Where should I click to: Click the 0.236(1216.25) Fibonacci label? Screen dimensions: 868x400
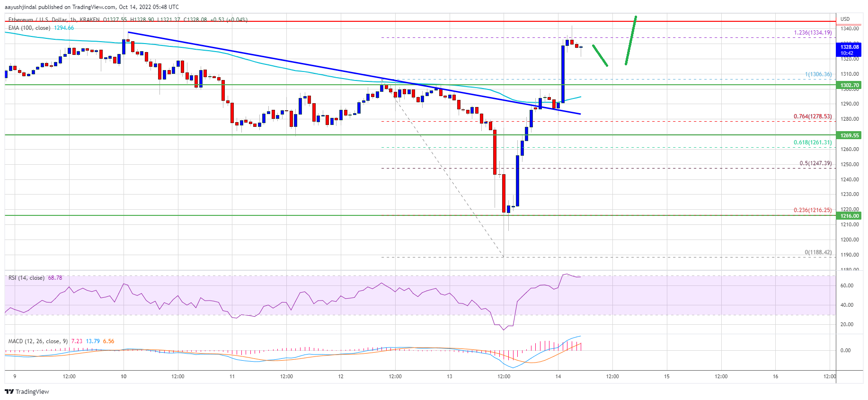click(x=813, y=210)
